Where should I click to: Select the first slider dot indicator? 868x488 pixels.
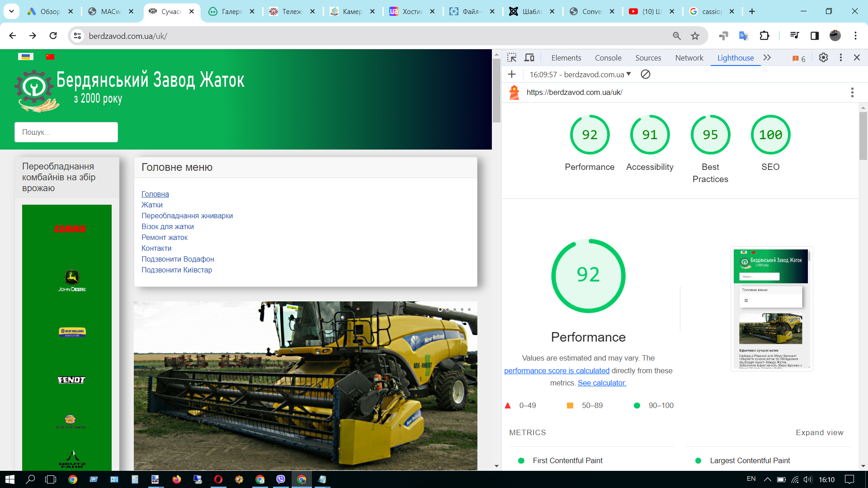tap(440, 310)
